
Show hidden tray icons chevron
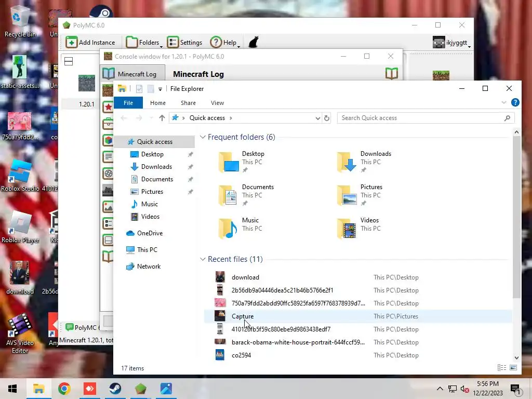pos(440,389)
